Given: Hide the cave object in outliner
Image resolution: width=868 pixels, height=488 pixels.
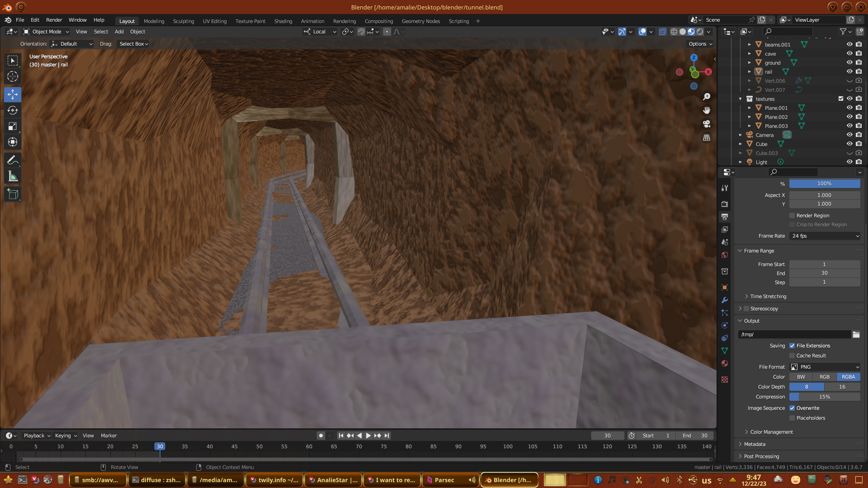Looking at the screenshot, I should (x=849, y=53).
